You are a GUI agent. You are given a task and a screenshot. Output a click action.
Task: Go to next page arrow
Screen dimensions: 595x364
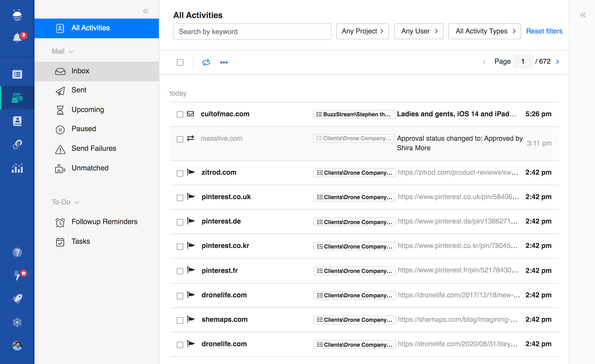tap(558, 62)
